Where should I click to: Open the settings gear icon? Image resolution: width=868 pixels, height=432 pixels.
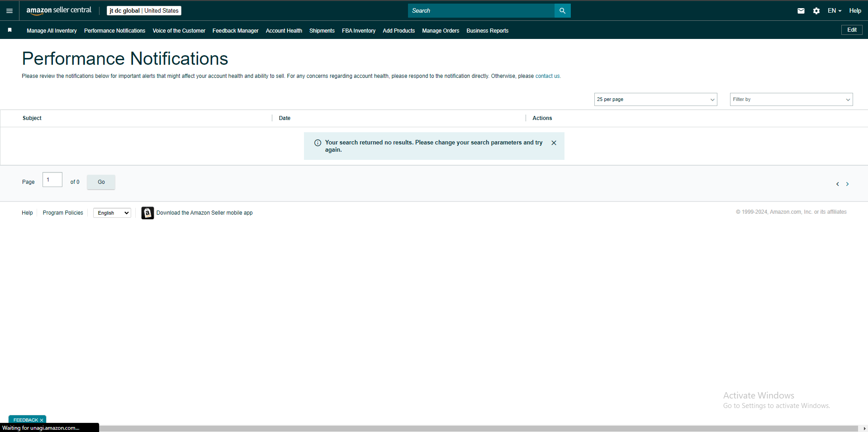click(816, 11)
